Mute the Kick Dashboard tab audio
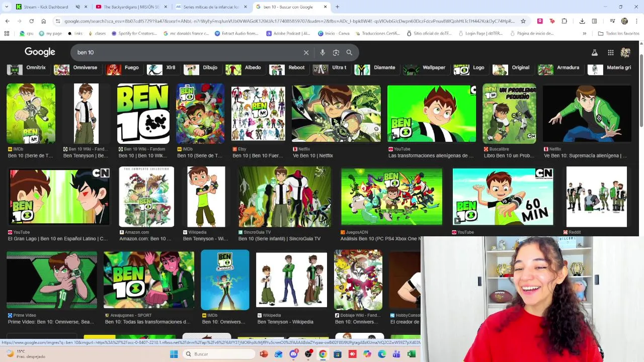 click(x=77, y=7)
